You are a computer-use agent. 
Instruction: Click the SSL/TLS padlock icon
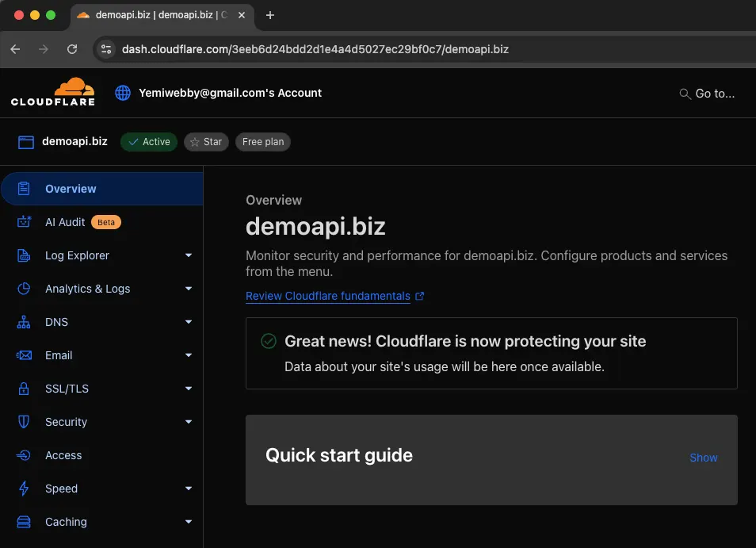(24, 389)
